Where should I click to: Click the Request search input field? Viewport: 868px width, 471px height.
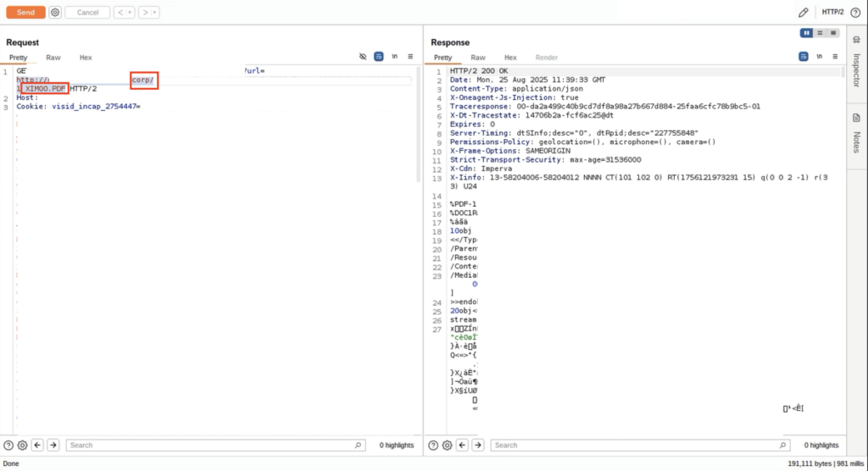click(212, 445)
